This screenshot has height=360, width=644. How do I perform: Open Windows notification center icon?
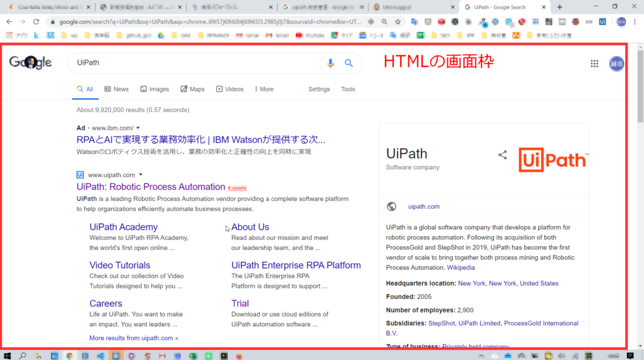630,356
